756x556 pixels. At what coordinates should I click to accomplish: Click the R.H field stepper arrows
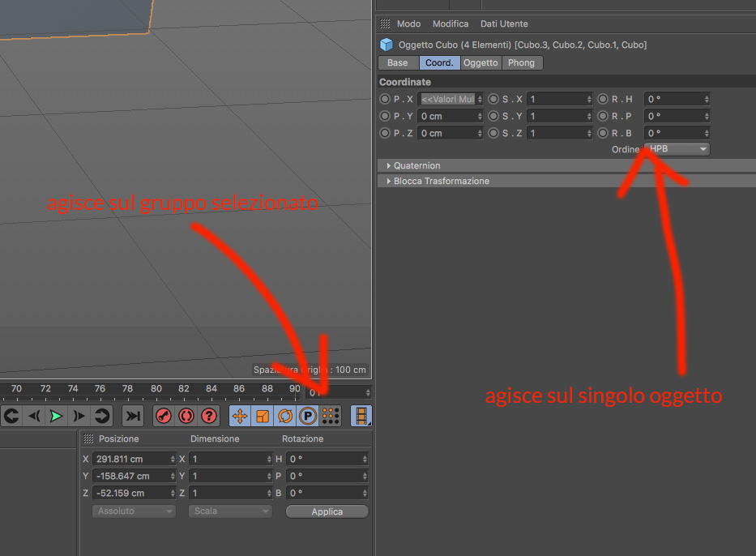click(x=707, y=99)
